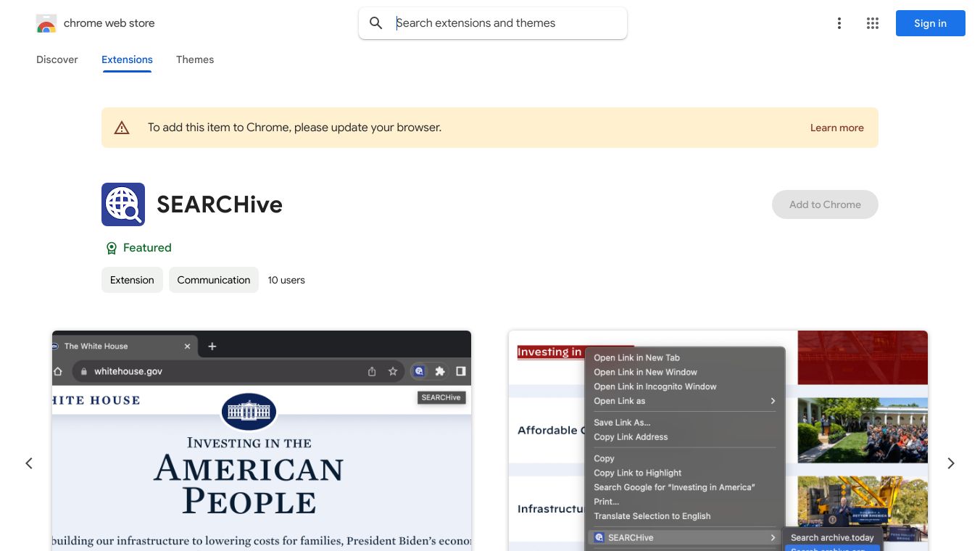Click the SEARCHive page title
The height and width of the screenshot is (551, 980).
tap(220, 204)
